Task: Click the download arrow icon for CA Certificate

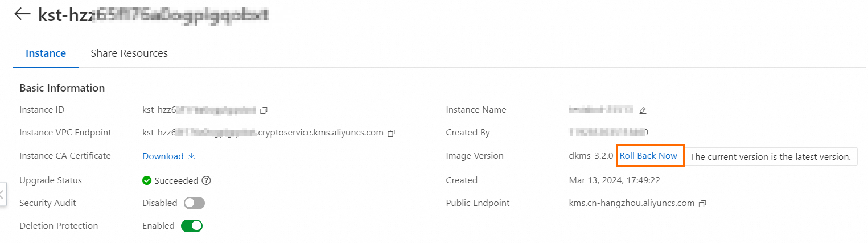Action: coord(191,156)
